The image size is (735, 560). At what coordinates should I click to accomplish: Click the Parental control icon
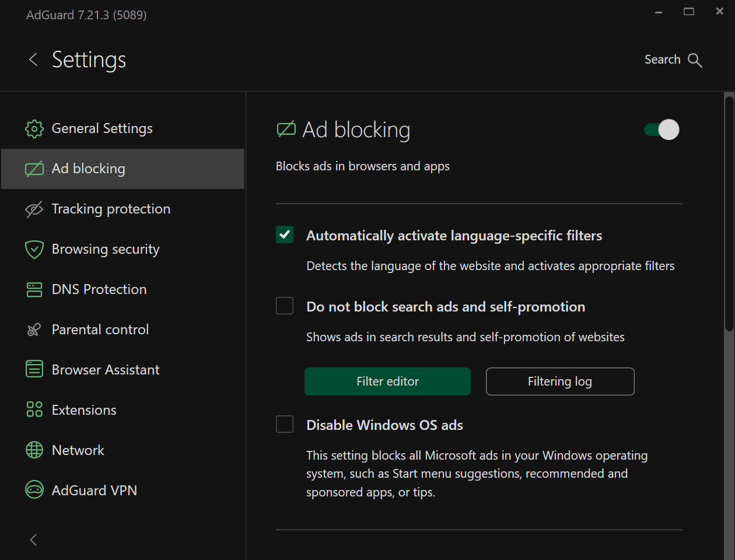pyautogui.click(x=34, y=330)
